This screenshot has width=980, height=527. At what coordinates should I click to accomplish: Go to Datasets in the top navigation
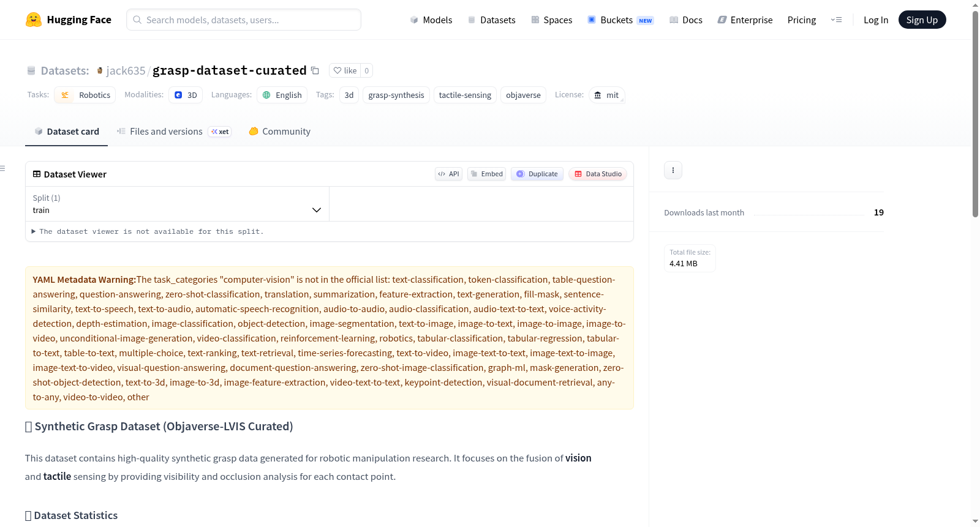point(491,20)
